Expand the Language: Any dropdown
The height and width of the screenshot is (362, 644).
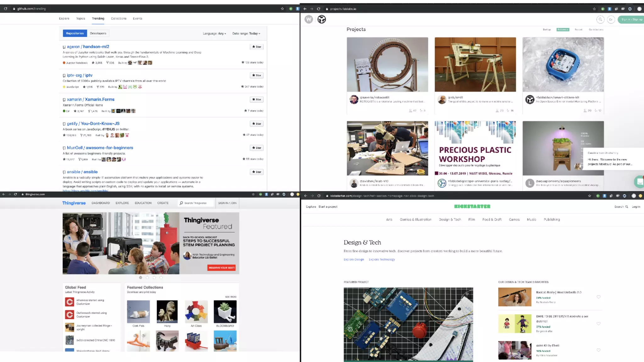click(214, 34)
